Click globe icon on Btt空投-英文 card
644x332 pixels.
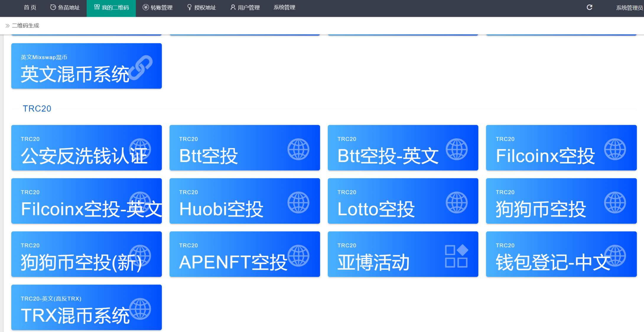click(457, 149)
